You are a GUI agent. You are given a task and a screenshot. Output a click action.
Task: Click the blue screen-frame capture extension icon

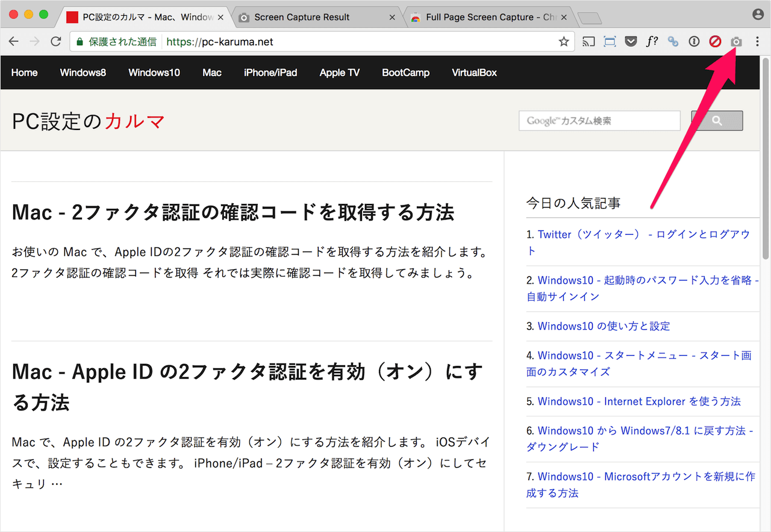coord(610,42)
